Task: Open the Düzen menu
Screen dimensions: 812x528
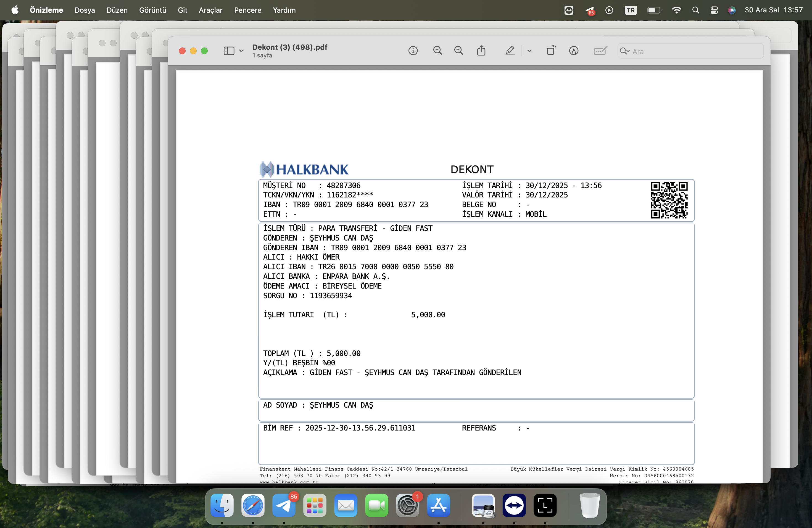Action: click(x=117, y=10)
